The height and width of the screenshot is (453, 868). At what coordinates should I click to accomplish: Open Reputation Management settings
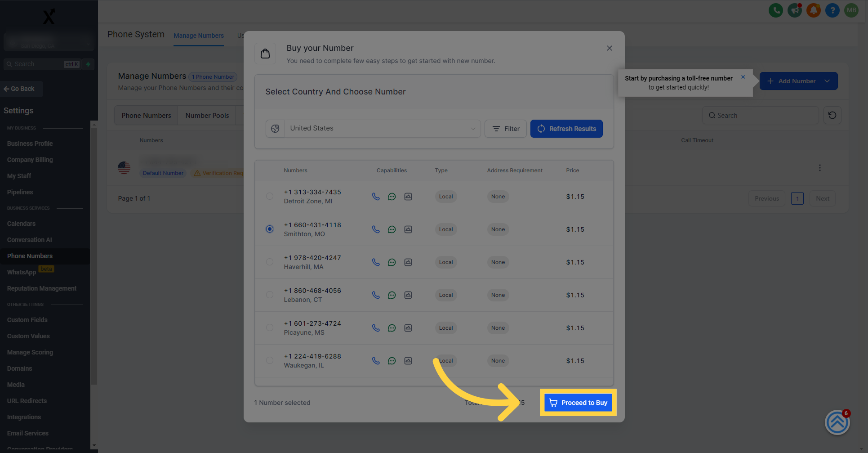42,288
